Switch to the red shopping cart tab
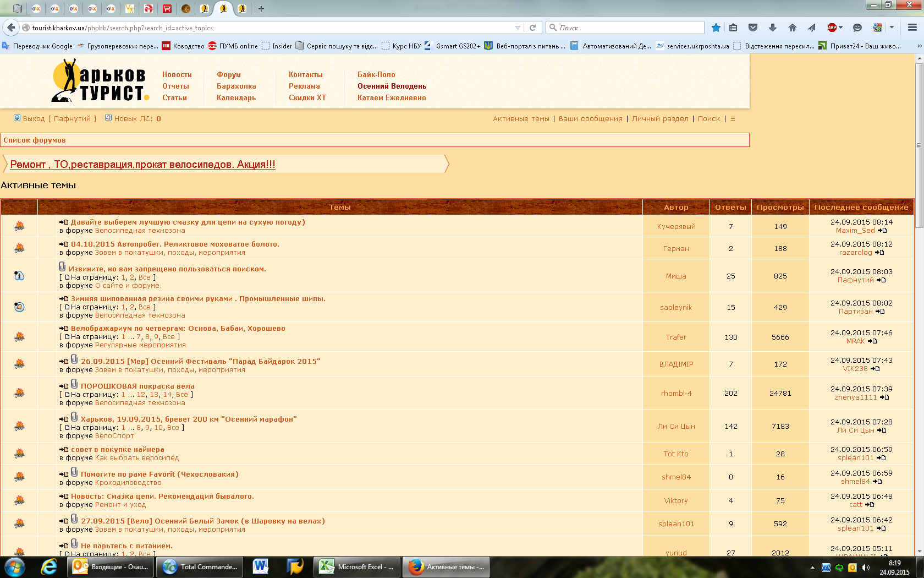 (x=167, y=8)
